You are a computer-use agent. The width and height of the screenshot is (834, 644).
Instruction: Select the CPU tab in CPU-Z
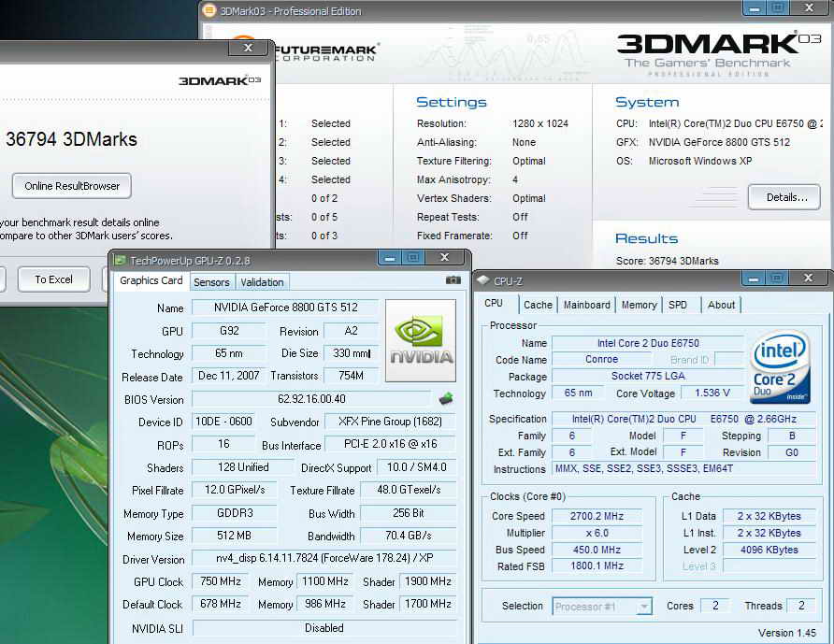coord(494,303)
